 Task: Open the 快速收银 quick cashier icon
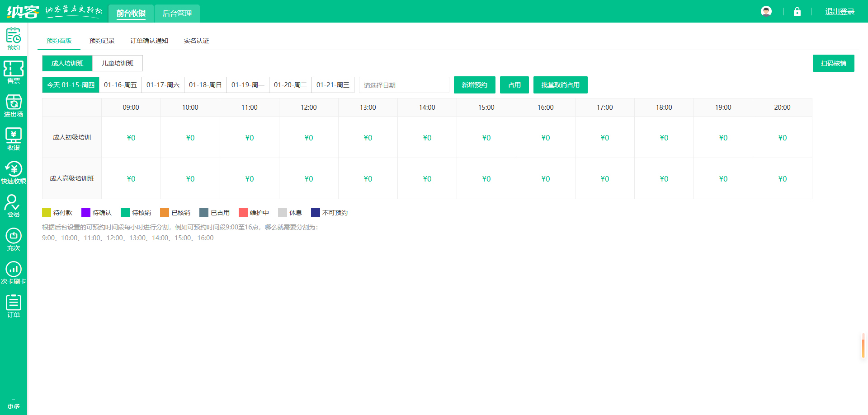pos(14,173)
